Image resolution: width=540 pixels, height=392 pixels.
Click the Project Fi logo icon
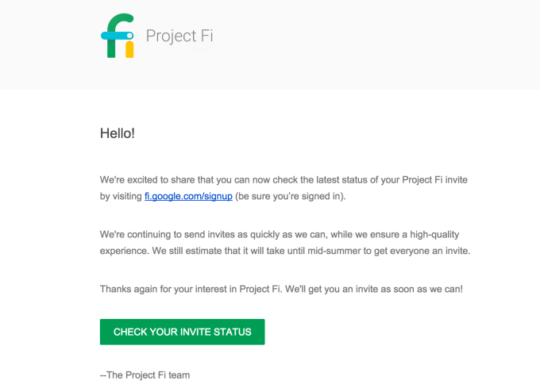(x=118, y=36)
